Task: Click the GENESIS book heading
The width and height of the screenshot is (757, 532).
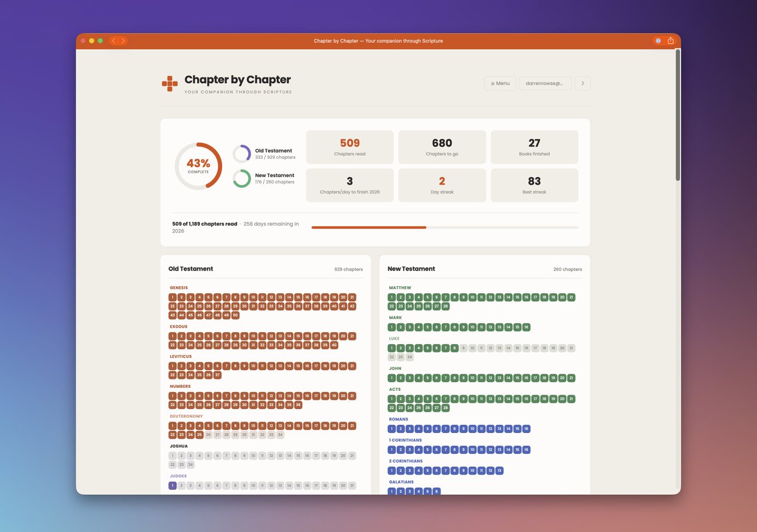Action: pos(179,288)
